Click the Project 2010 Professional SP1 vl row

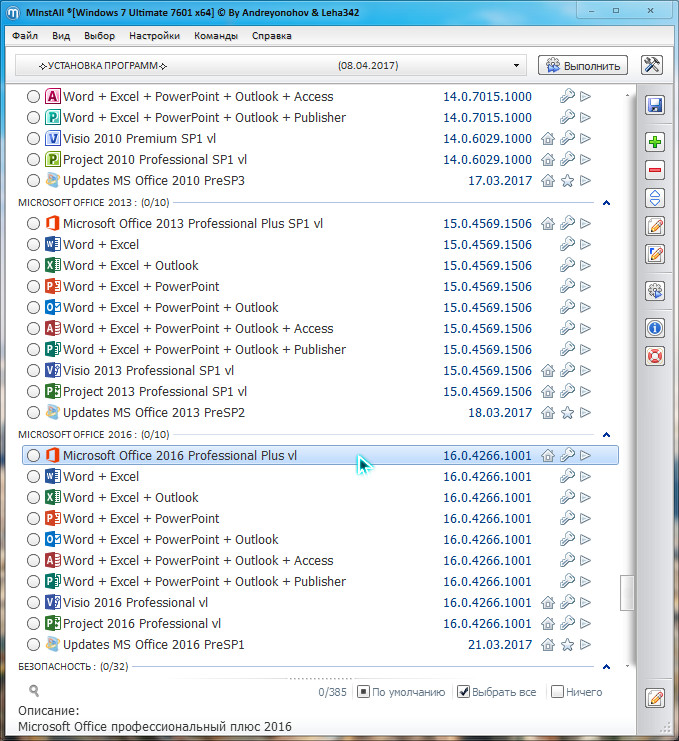tap(320, 159)
